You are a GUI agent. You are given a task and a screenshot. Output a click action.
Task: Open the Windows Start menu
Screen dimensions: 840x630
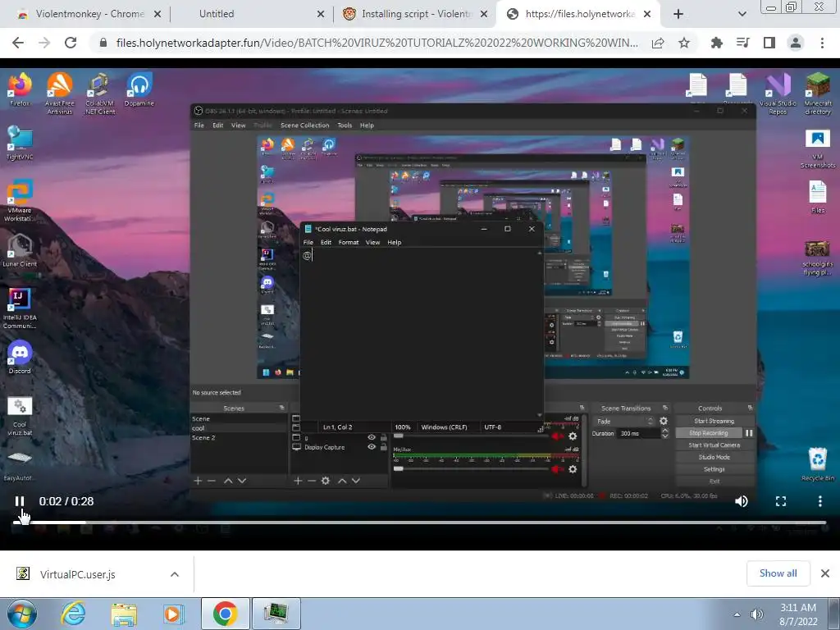coord(22,614)
